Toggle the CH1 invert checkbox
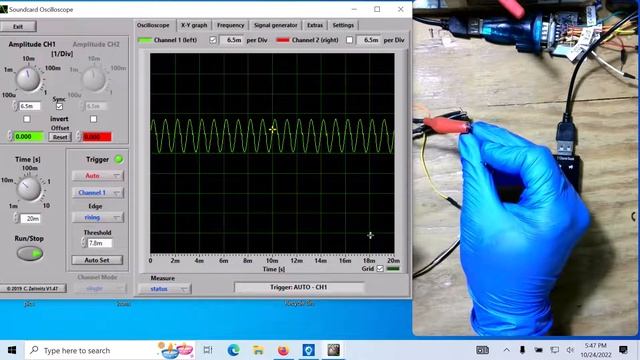 point(27,119)
